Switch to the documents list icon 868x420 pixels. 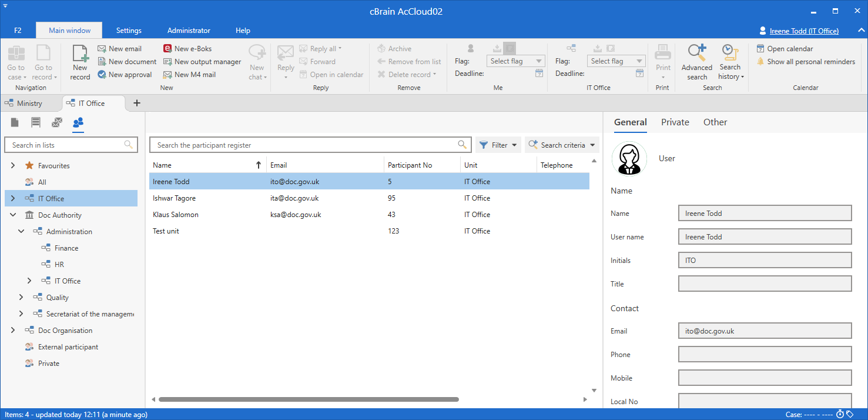tap(15, 122)
